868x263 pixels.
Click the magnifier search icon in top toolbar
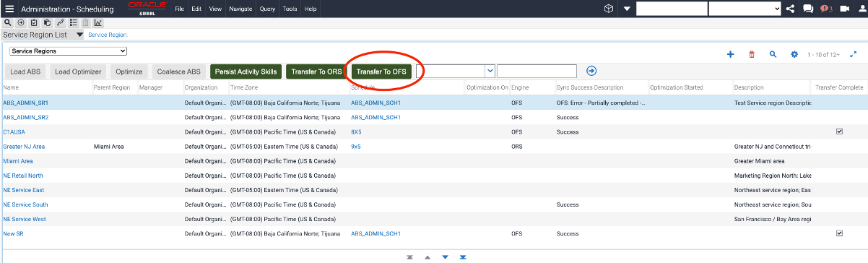point(7,23)
